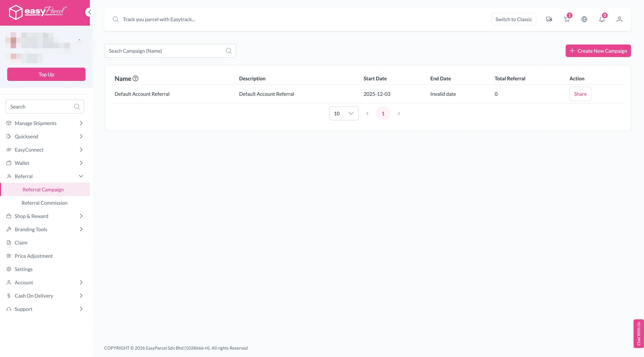Expand the Manage Shipments menu

tap(45, 123)
